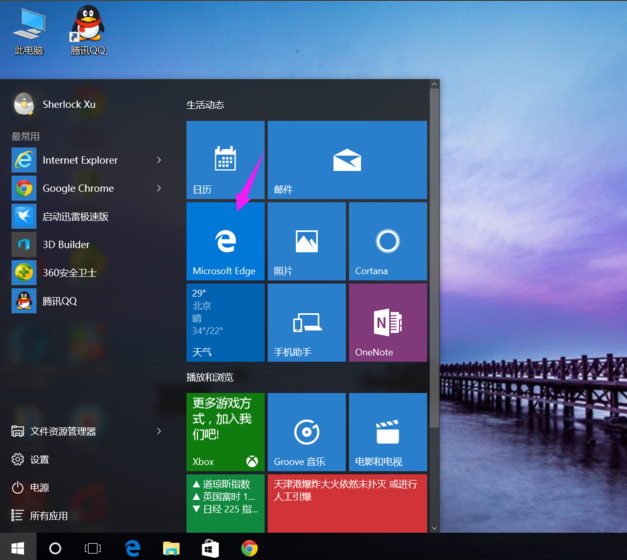Image resolution: width=627 pixels, height=560 pixels.
Task: Open the Calendar (日历) tile
Action: [225, 160]
